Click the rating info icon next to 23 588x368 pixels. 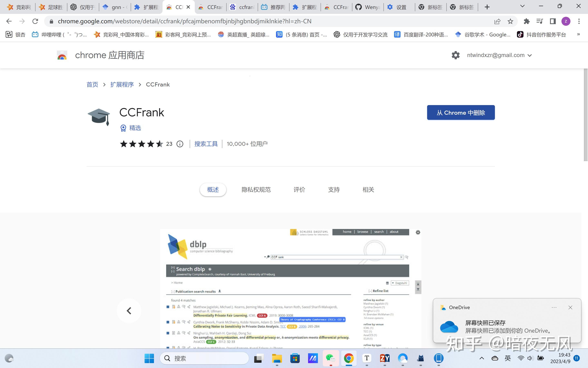coord(180,144)
